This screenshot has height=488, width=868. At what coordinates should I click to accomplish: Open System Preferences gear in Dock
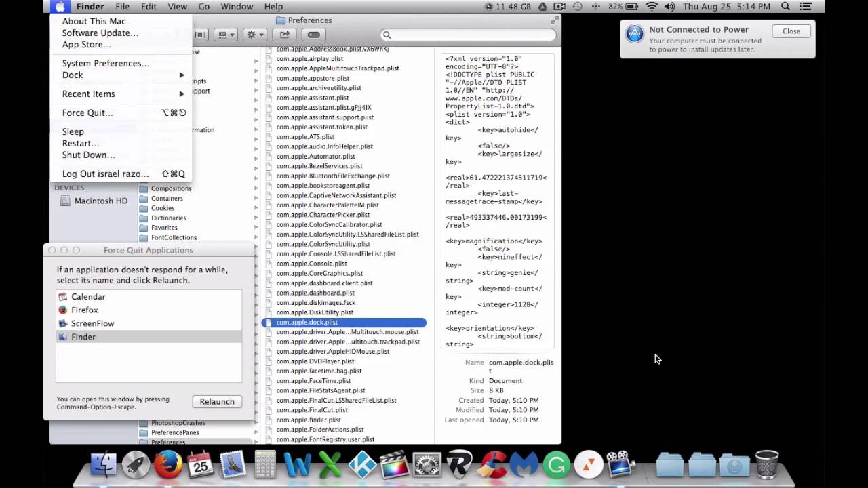(x=427, y=466)
